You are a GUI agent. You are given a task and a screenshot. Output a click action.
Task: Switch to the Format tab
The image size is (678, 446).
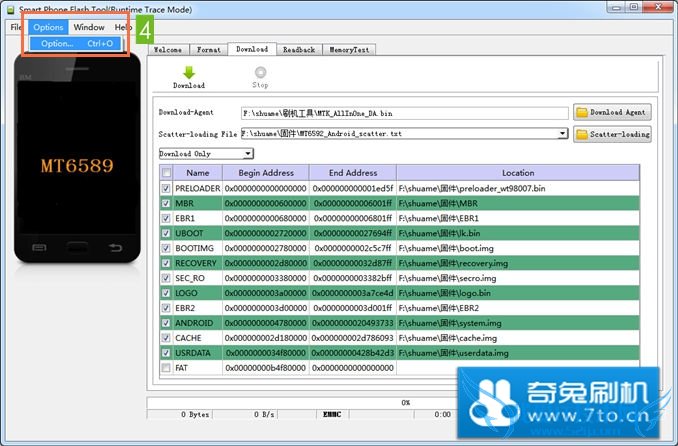click(209, 49)
